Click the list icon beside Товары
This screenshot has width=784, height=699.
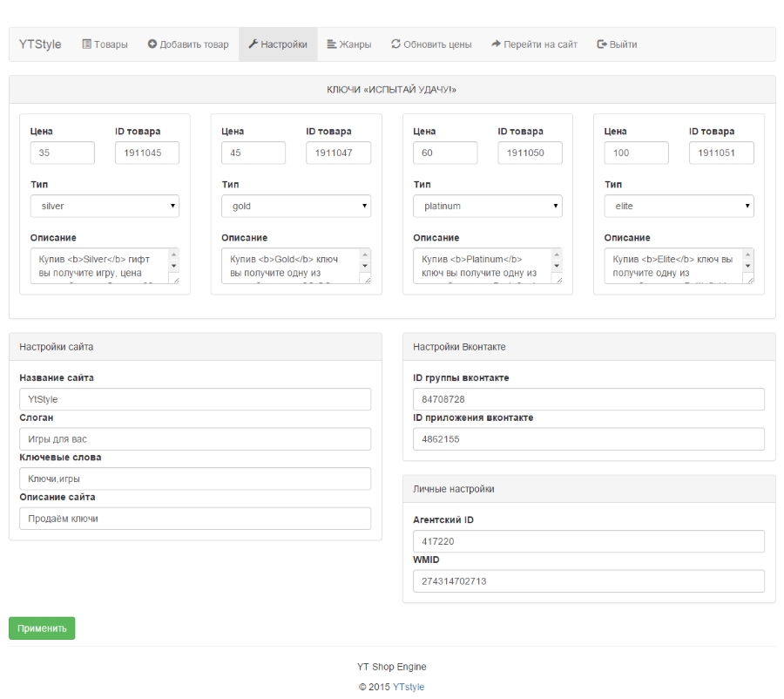point(87,44)
